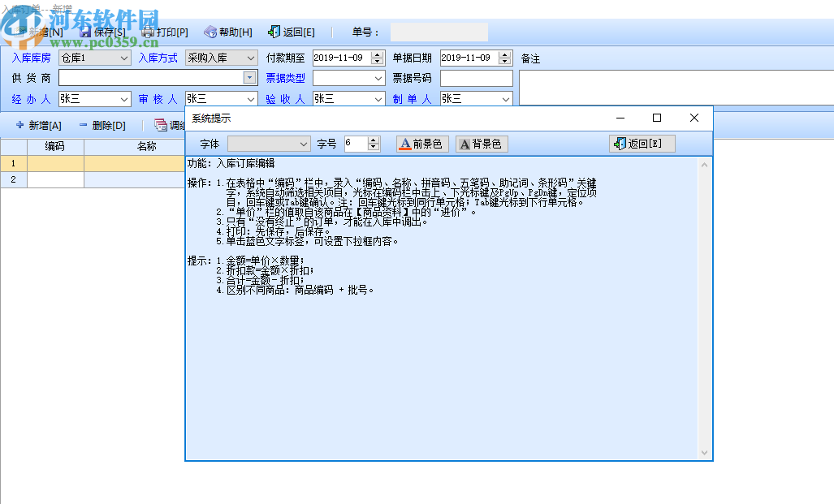Screen dimensions: 834x504
Task: Open Help [H] from the toolbar
Action: click(x=228, y=32)
